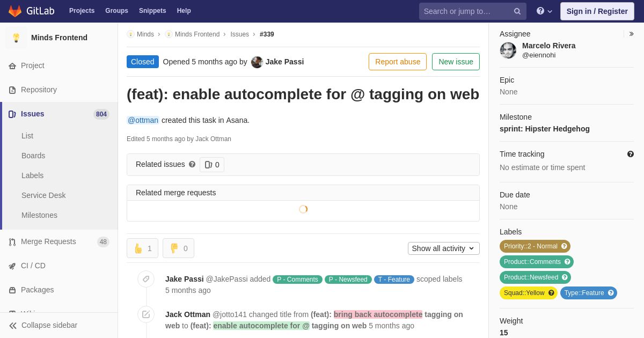644x338 pixels.
Task: Click P - Newsfeed label in activity
Action: (x=348, y=280)
